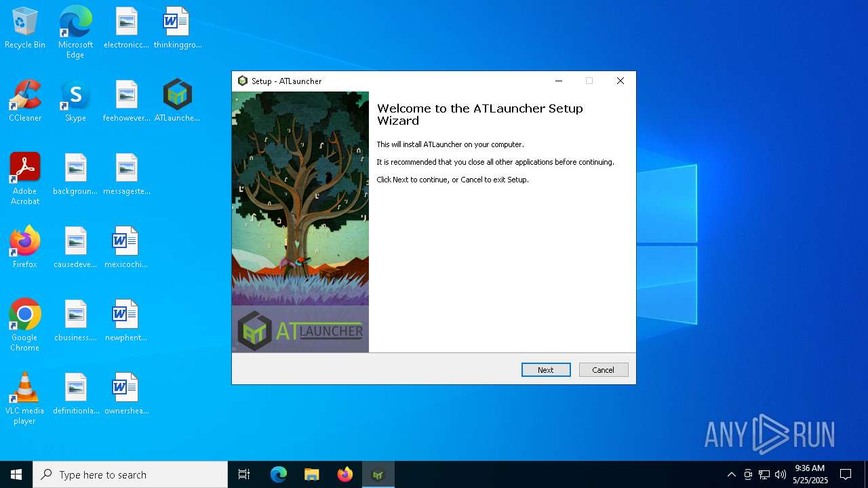Viewport: 868px width, 488px height.
Task: Open Firefox from the taskbar
Action: [345, 474]
